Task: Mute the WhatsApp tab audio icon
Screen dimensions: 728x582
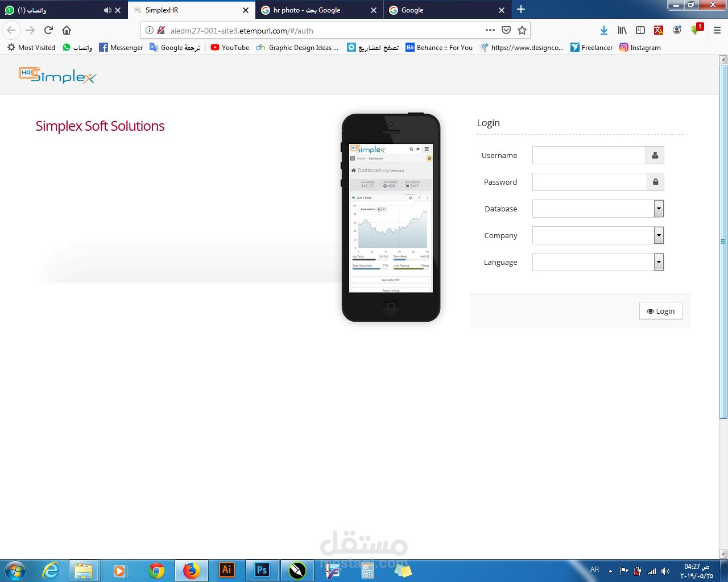Action: [107, 10]
